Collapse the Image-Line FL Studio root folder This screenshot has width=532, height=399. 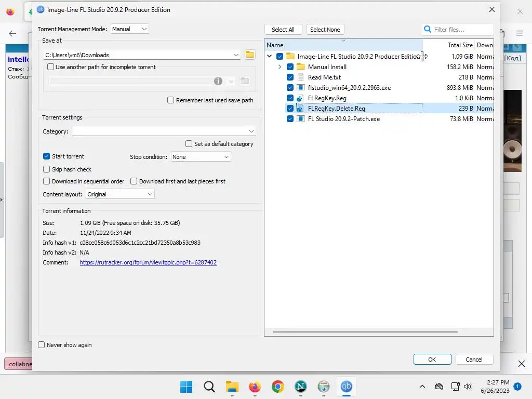270,56
